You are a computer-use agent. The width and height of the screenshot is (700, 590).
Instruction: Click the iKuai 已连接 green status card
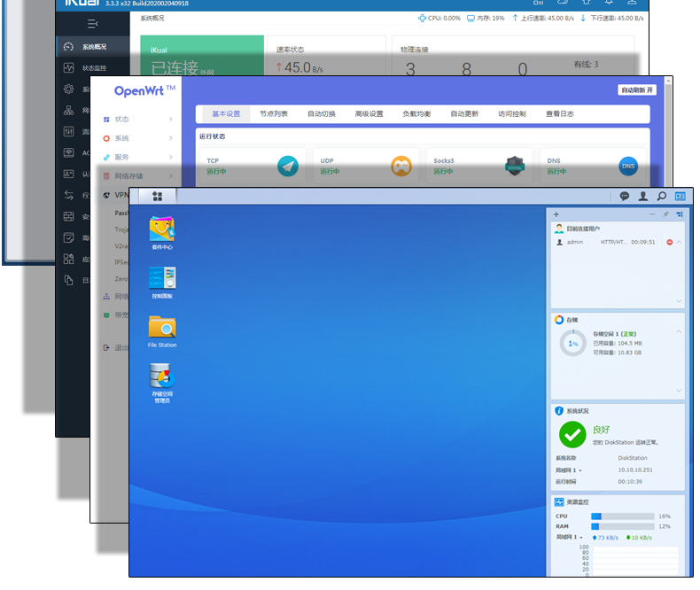[x=202, y=56]
